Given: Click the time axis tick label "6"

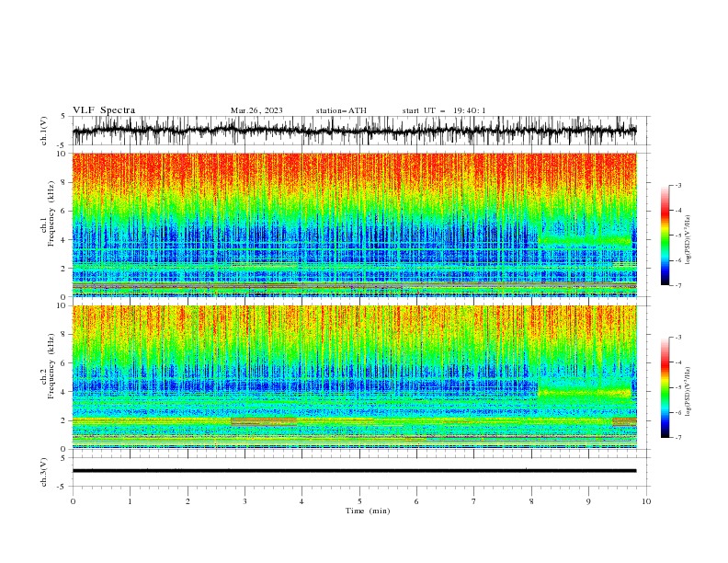Looking at the screenshot, I should (416, 501).
